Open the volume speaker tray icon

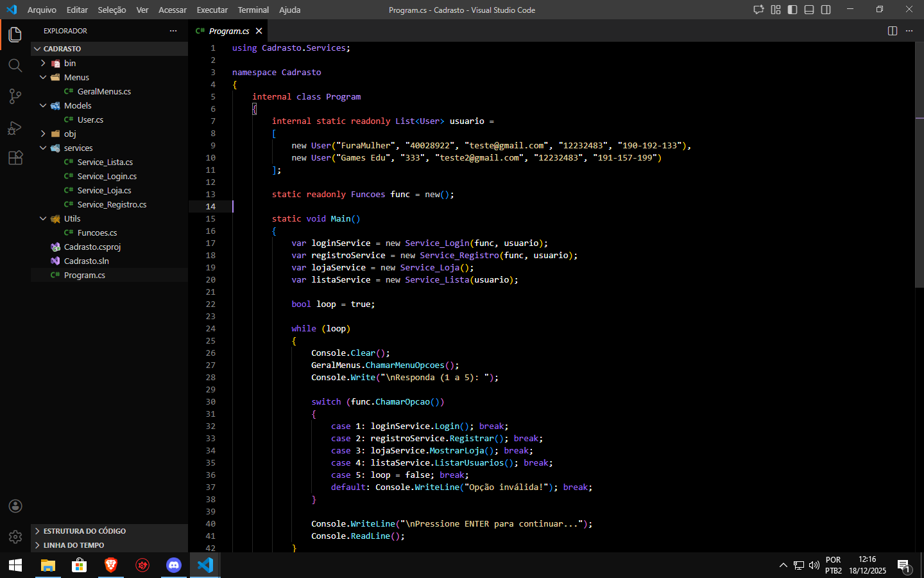pyautogui.click(x=814, y=565)
